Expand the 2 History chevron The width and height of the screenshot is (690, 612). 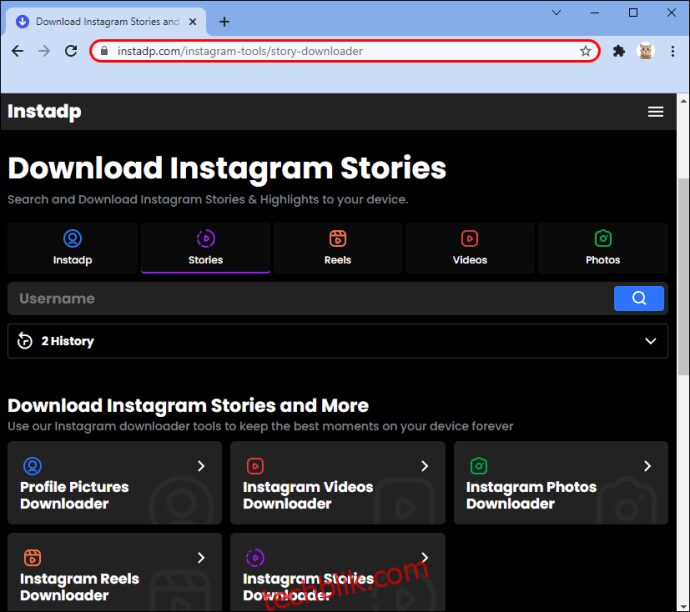[x=650, y=341]
